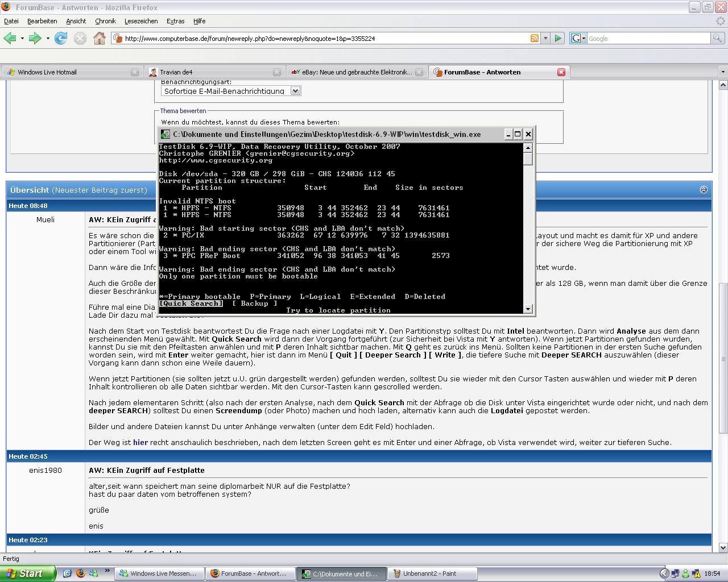Viewport: 728px width, 582px height.
Task: Open Google search engine selector
Action: click(x=578, y=38)
